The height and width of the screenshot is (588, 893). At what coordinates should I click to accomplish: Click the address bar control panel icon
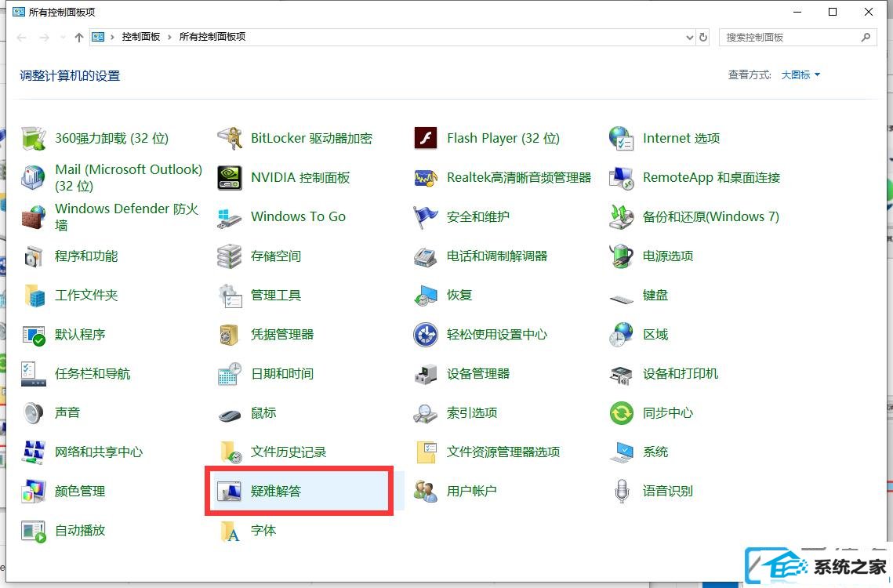[98, 37]
